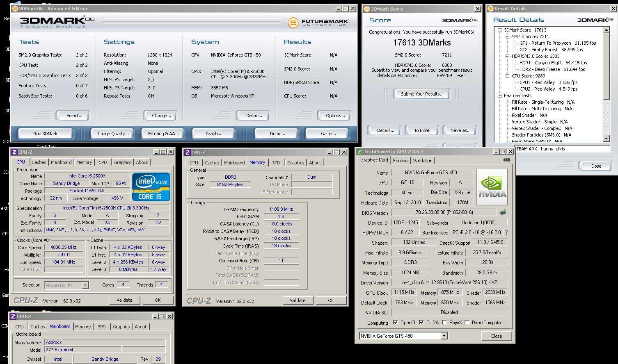Click the Intel Core i5 logo in CPU-Z
Viewport: 618px width, 364px height.
151,187
